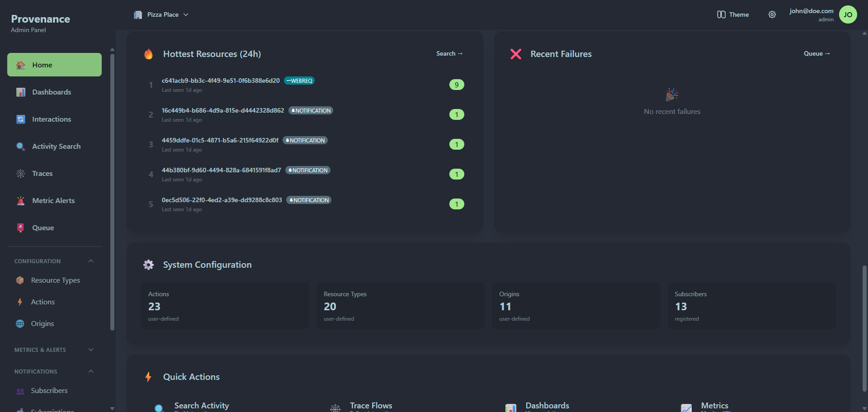Open Interactions from the sidebar
The width and height of the screenshot is (868, 412).
tap(52, 119)
